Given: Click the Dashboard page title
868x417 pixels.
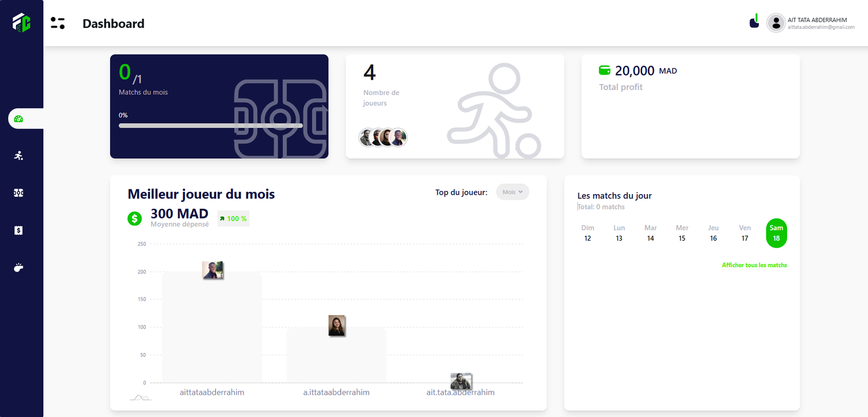Looking at the screenshot, I should tap(113, 23).
